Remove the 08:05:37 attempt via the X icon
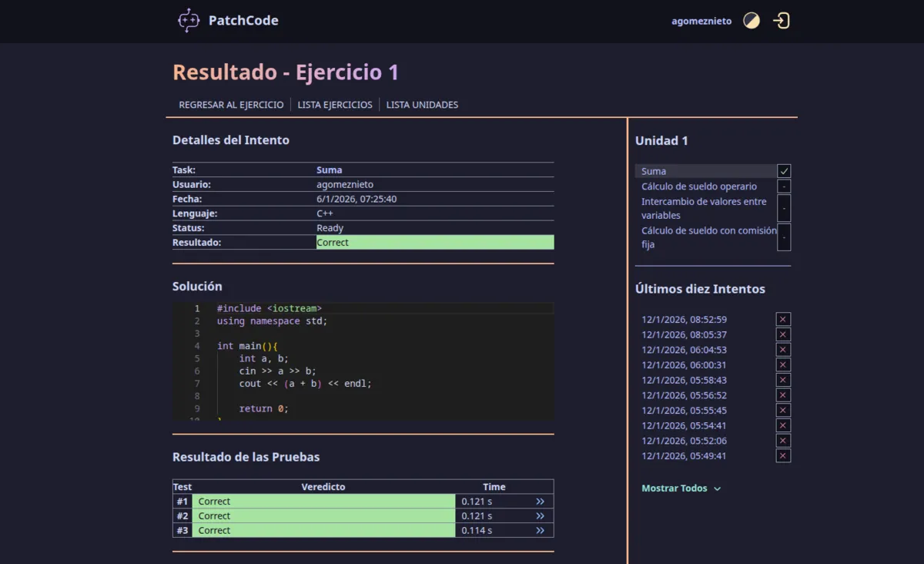The image size is (924, 564). [782, 334]
